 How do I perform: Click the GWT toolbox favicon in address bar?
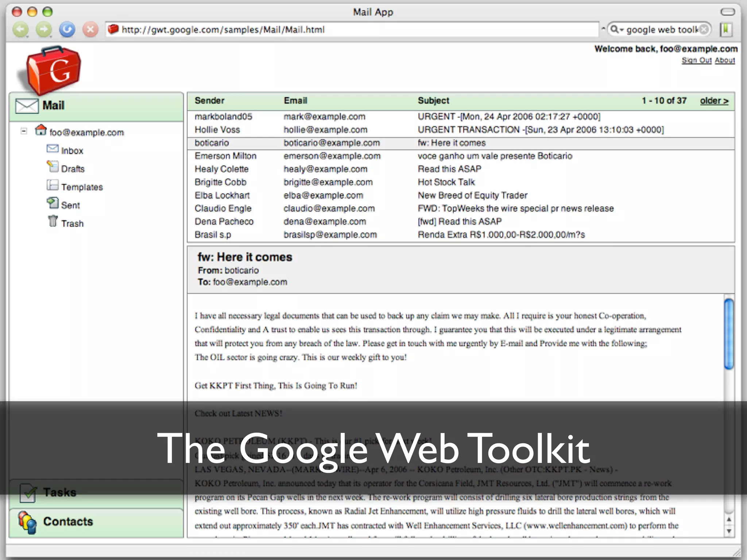(x=113, y=29)
